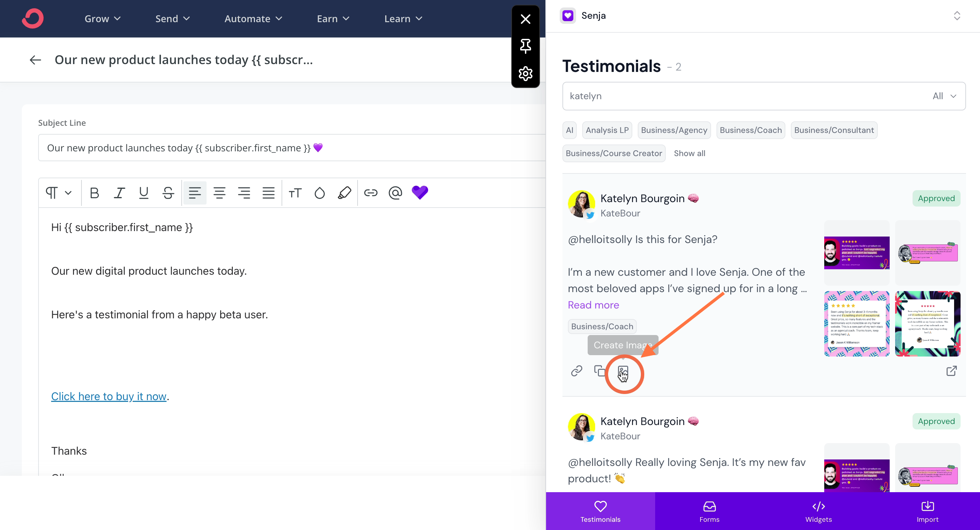Switch to the Forms tab
The width and height of the screenshot is (980, 530).
tap(709, 511)
